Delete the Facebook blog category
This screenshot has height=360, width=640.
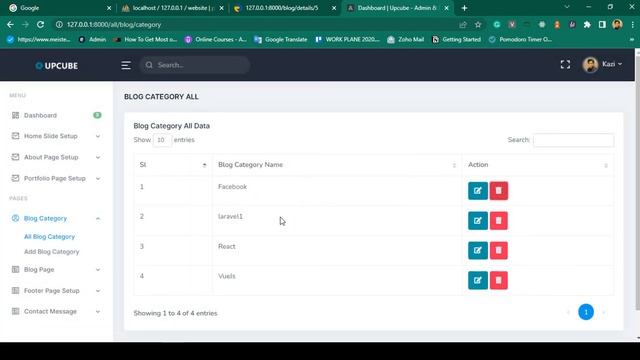[x=498, y=191]
